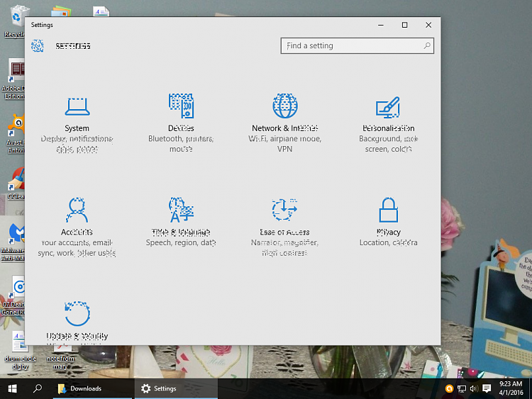Open taskbar search magnifier icon
The image size is (532, 399).
[x=38, y=388]
